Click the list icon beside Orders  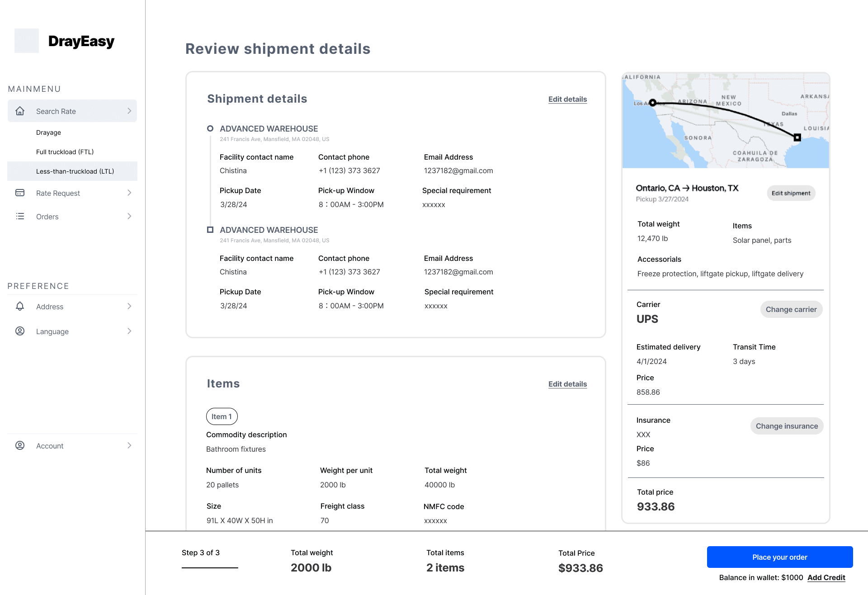20,216
